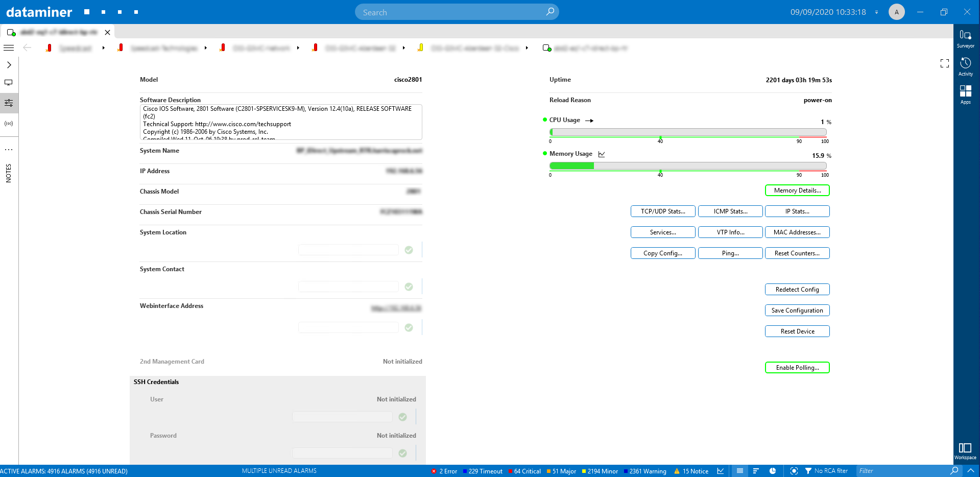Open the Workspace panel
980x477 pixels.
[965, 451]
